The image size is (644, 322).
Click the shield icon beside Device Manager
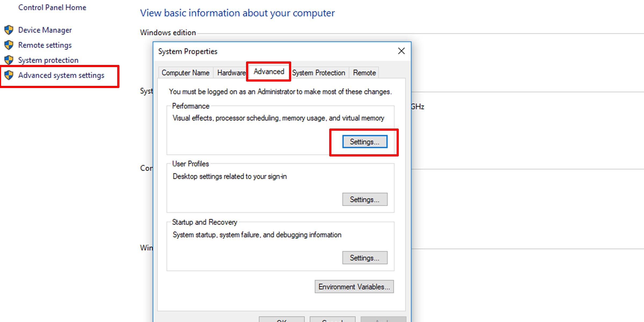pos(9,30)
